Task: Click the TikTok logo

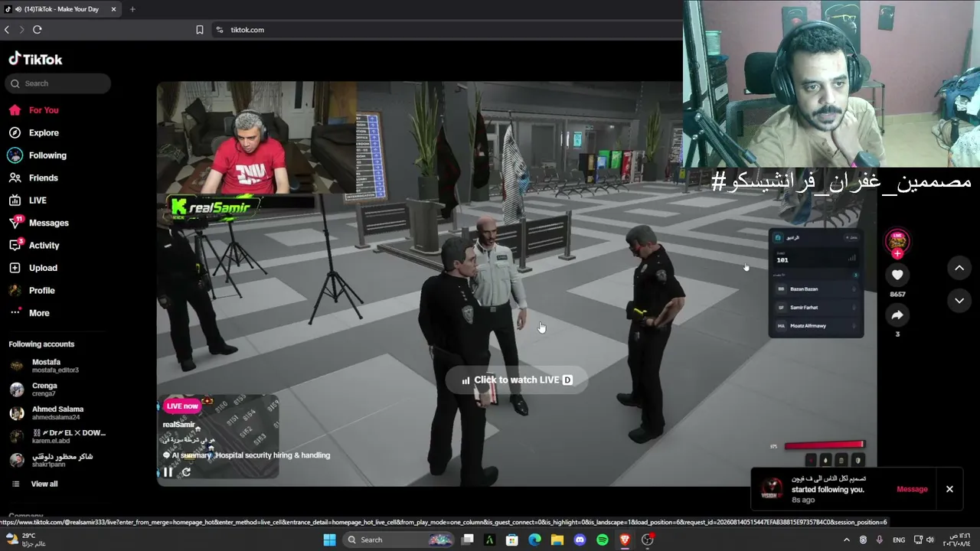Action: pyautogui.click(x=35, y=59)
